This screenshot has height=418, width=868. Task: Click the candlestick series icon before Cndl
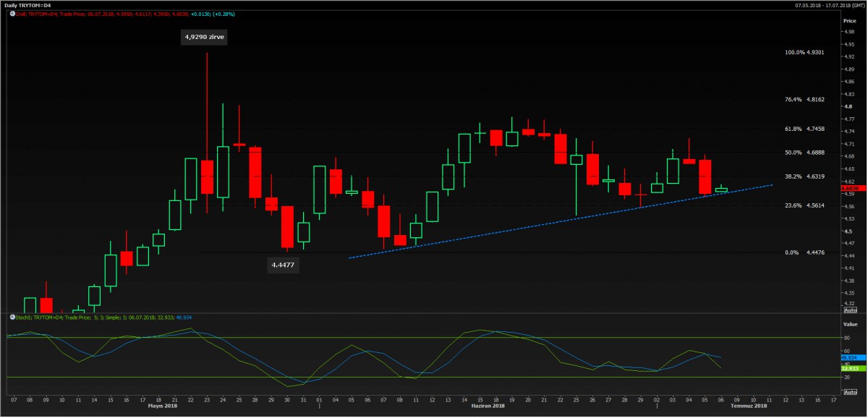click(x=11, y=14)
